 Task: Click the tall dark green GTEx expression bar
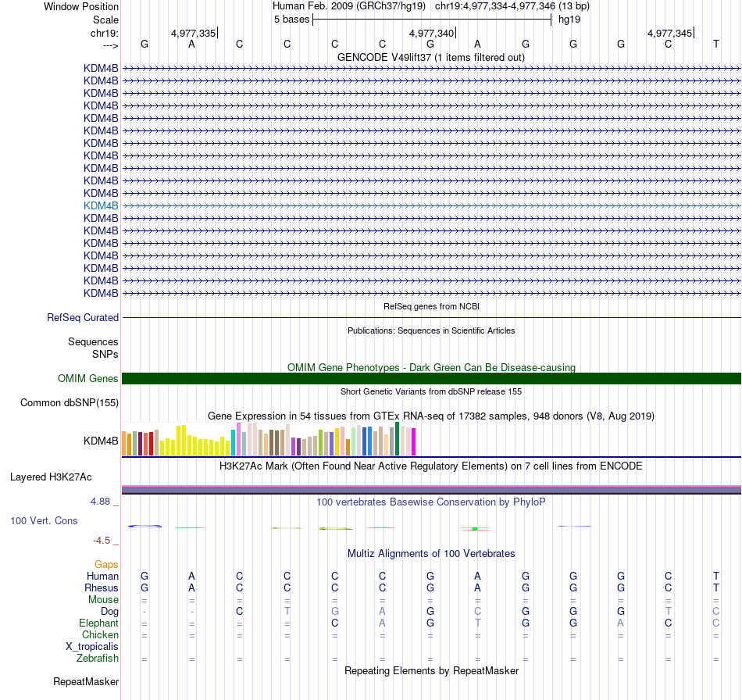(x=398, y=439)
